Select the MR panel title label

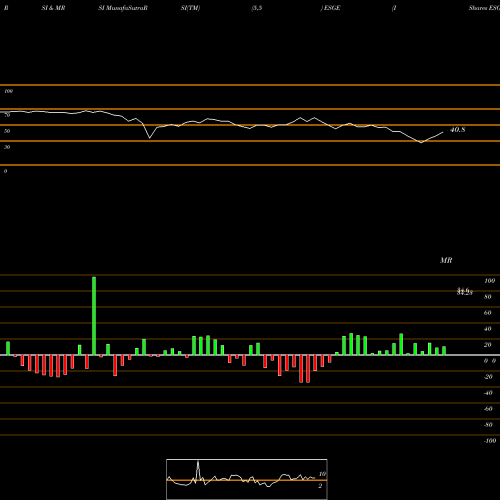pyautogui.click(x=446, y=260)
